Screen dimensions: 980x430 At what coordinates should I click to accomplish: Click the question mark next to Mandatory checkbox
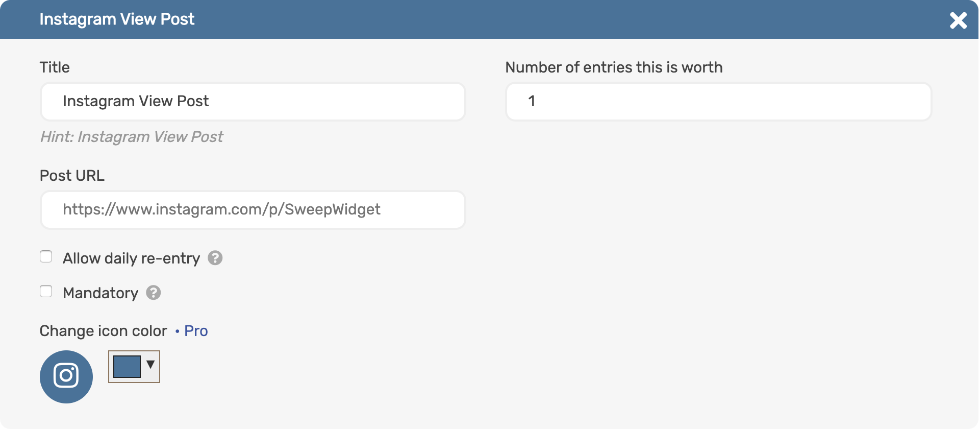click(x=153, y=293)
